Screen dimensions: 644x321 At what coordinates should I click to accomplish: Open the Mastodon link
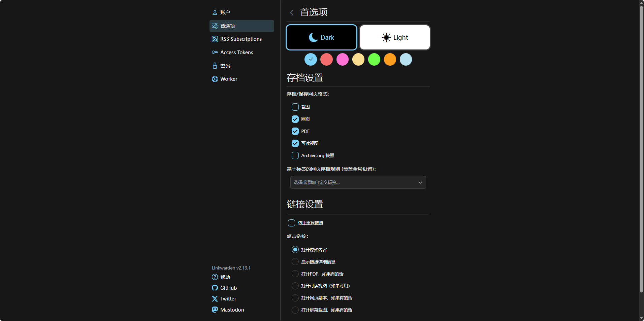point(228,310)
